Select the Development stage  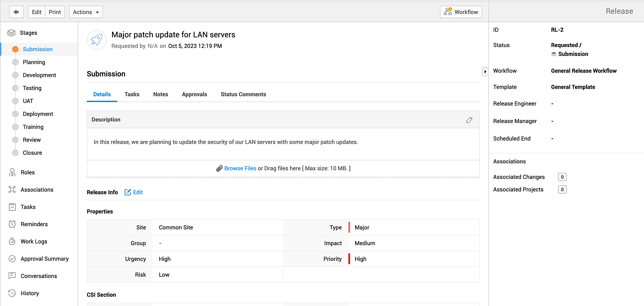pyautogui.click(x=39, y=75)
